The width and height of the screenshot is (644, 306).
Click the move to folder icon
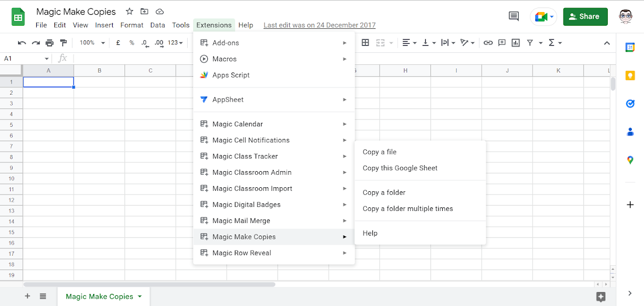(x=144, y=12)
